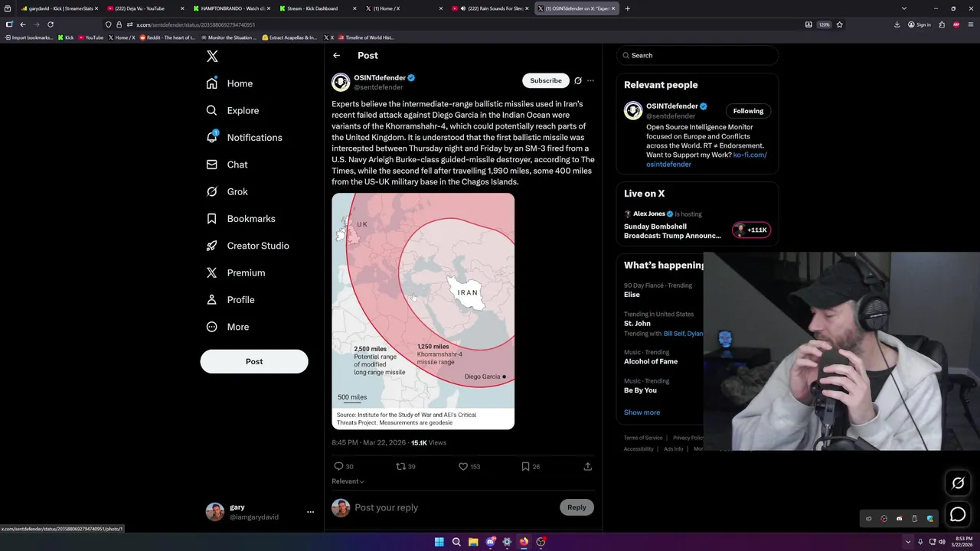Click the reply icon with 30 replies

pyautogui.click(x=338, y=466)
